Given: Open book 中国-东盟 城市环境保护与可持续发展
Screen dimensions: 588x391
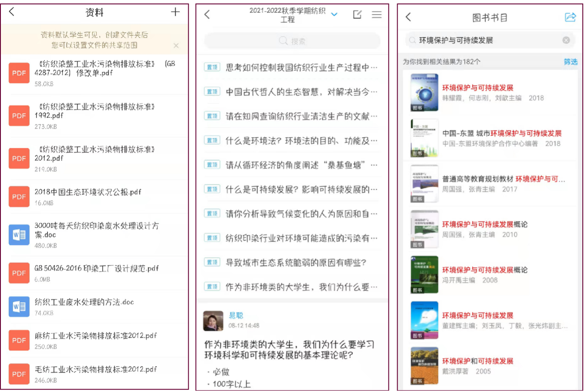Looking at the screenshot, I should 502,133.
